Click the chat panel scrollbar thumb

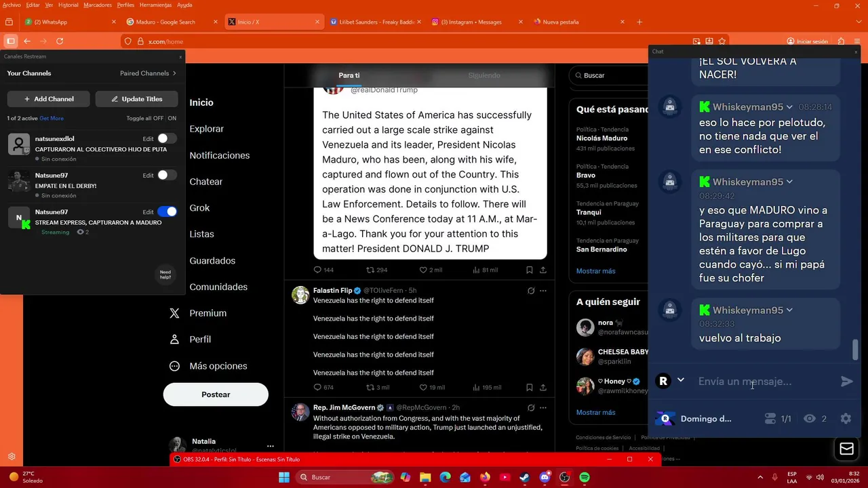(x=855, y=350)
